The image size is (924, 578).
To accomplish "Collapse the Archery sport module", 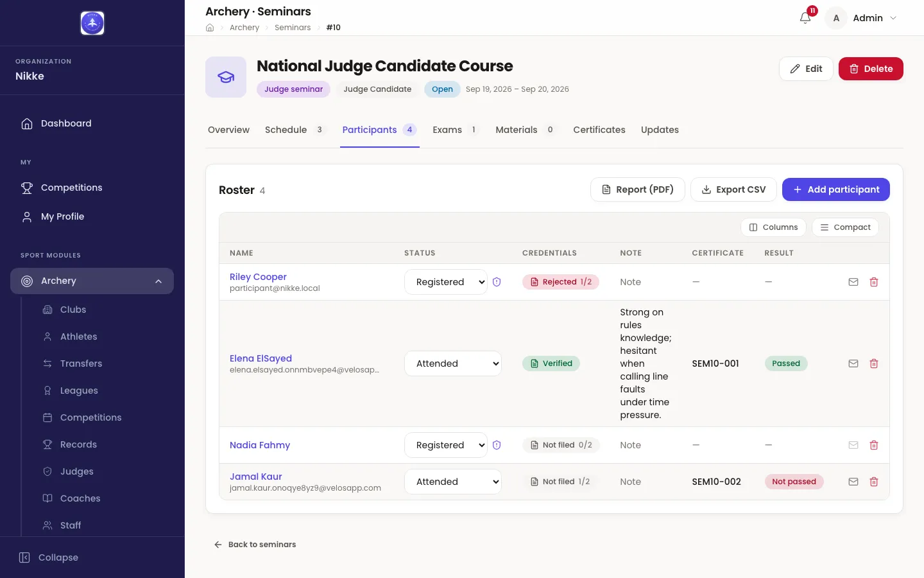I will click(x=92, y=281).
